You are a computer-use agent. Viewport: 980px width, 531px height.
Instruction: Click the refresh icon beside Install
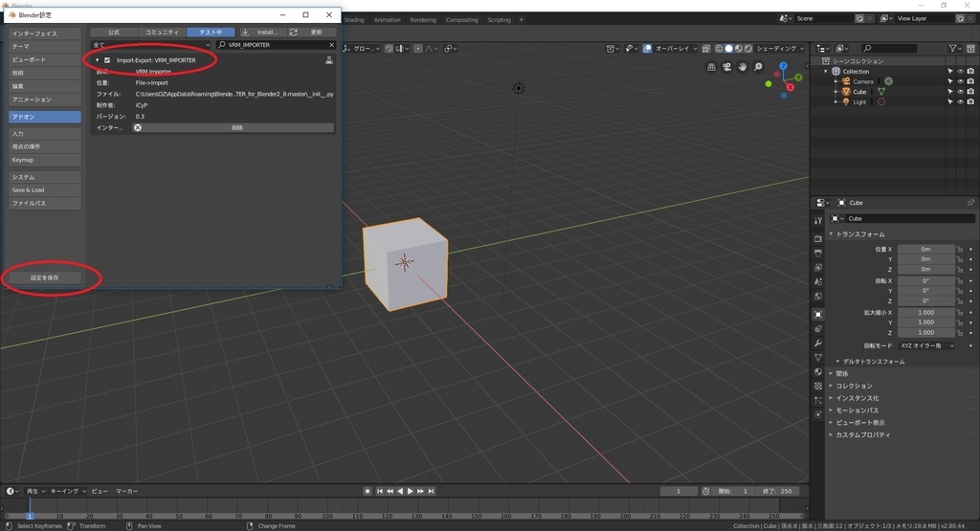click(x=293, y=32)
